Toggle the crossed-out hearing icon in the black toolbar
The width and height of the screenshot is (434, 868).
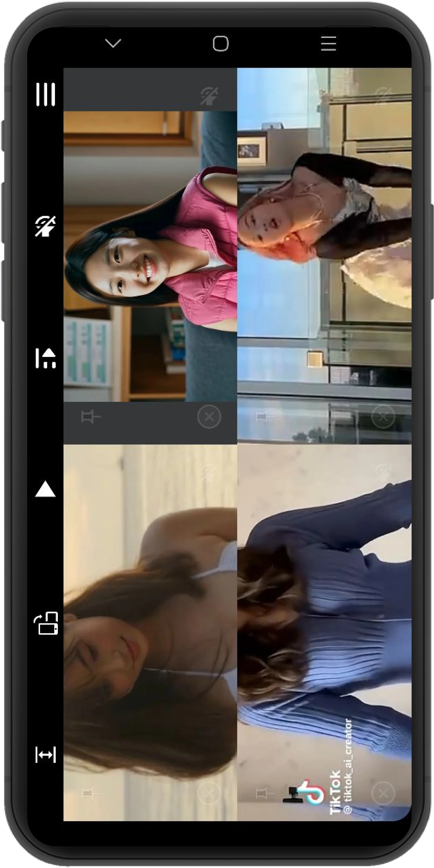coord(45,226)
